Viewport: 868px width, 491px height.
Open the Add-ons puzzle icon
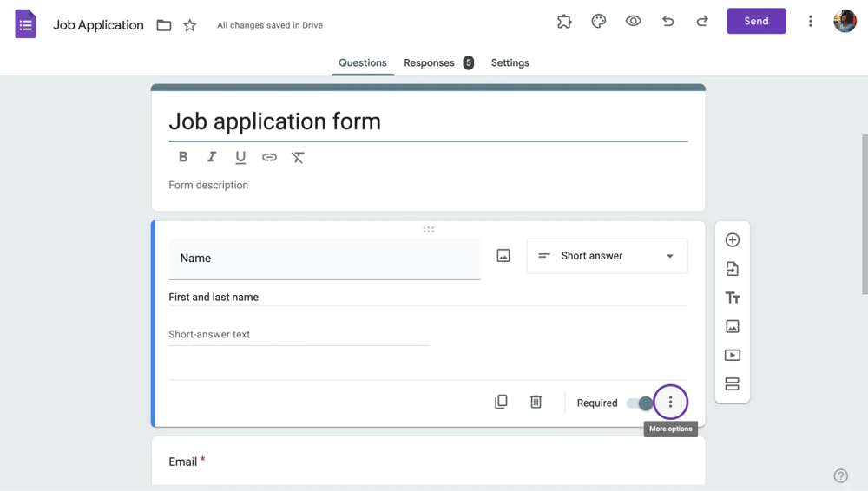(564, 22)
